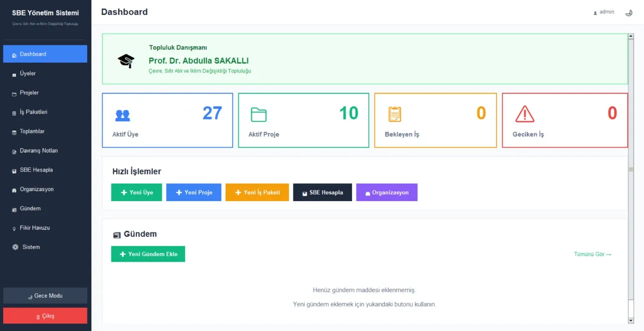Click the Hızlı İşlemler heading

[137, 172]
